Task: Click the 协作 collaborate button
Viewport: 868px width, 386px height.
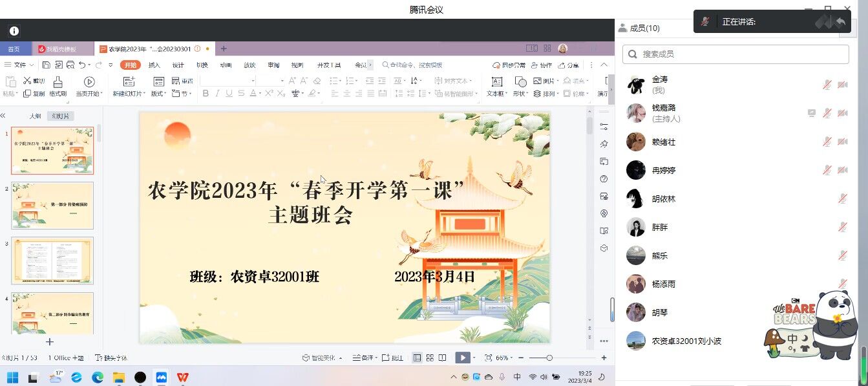Action: coord(542,65)
